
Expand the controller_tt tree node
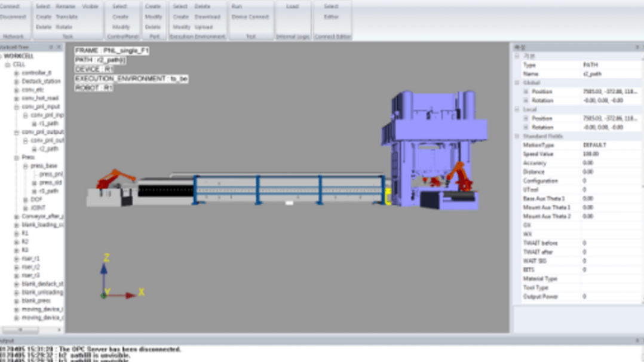click(x=17, y=73)
